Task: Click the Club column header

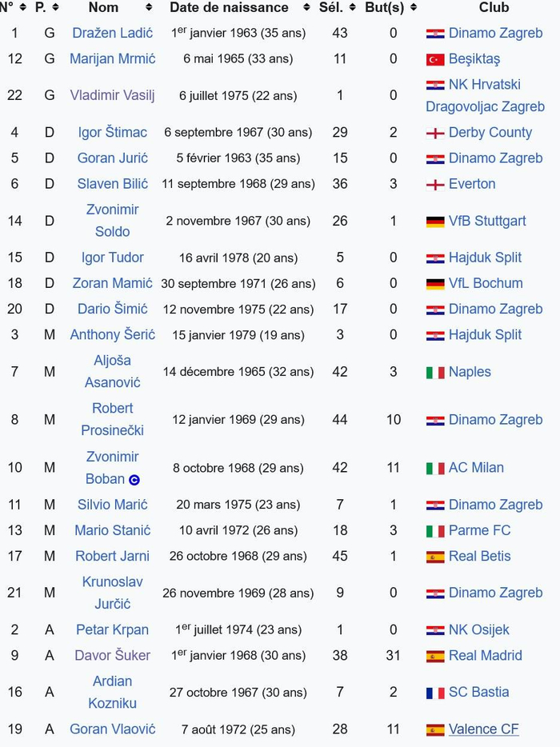Action: pos(494,8)
